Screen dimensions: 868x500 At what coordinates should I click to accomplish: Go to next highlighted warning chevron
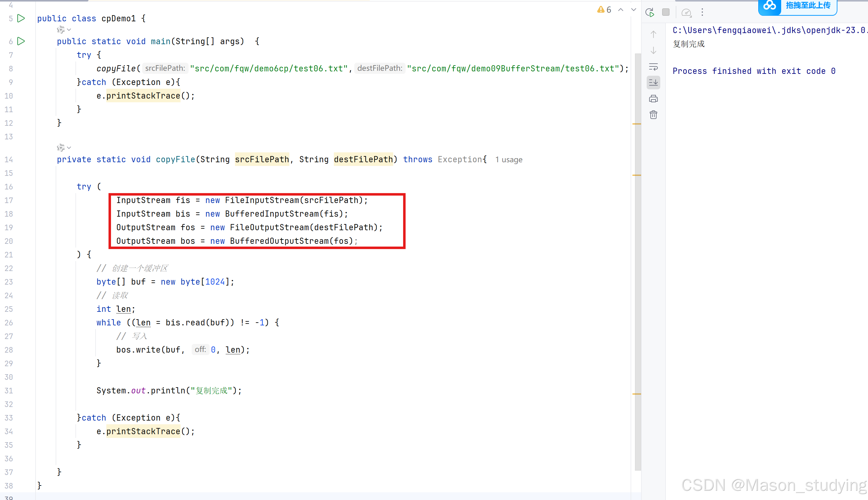[x=633, y=10]
